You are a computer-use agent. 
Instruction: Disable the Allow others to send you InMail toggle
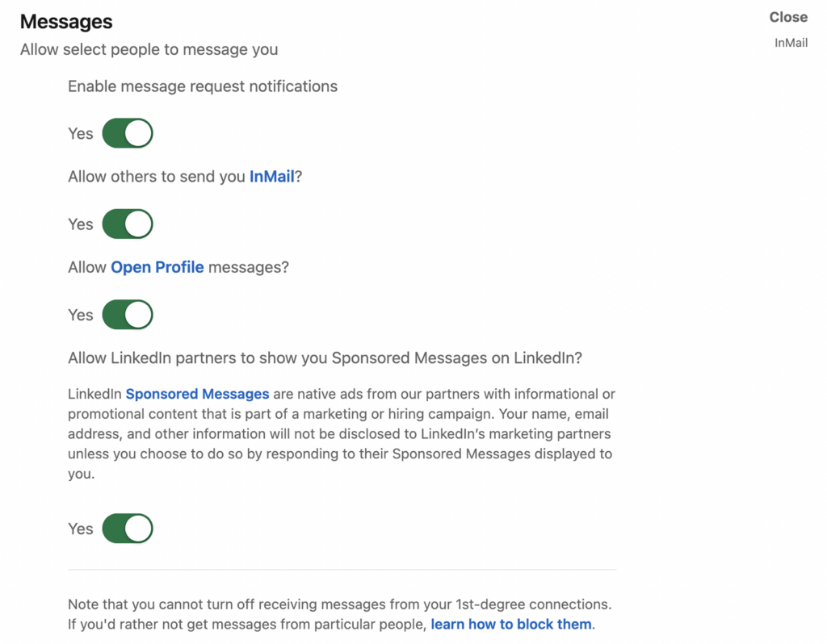(128, 224)
